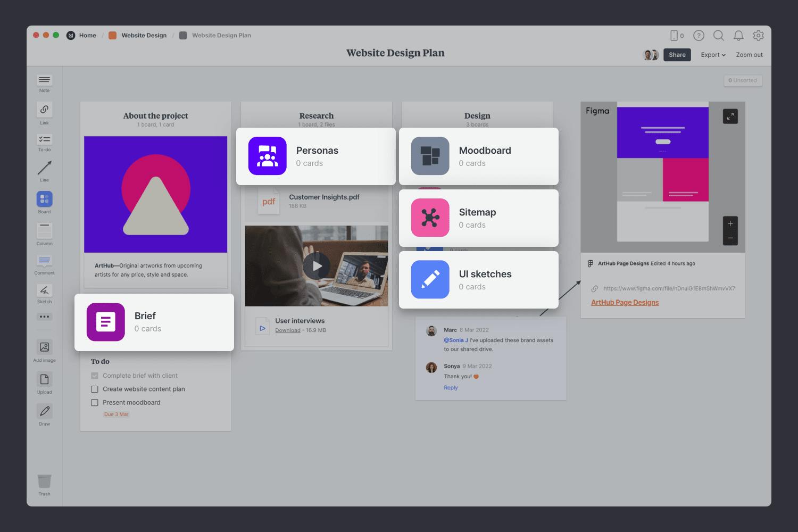The height and width of the screenshot is (532, 798).
Task: Zoom in on the Figma preview
Action: pos(730,224)
